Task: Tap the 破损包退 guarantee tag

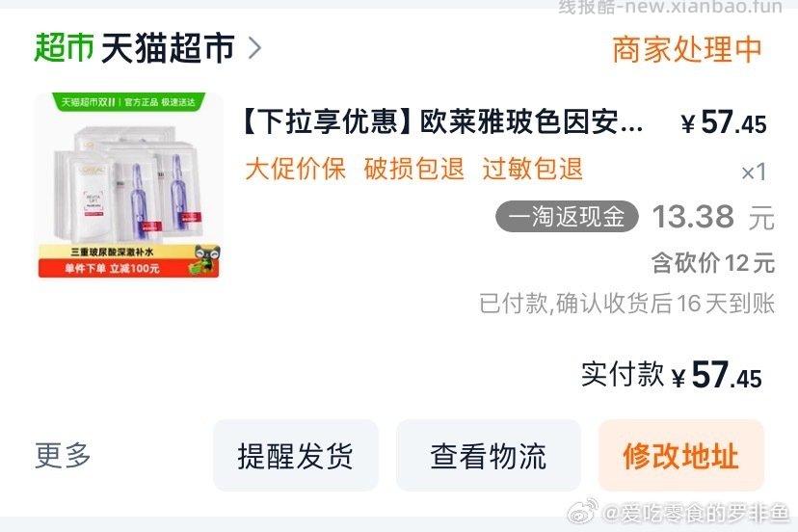Action: [x=413, y=169]
